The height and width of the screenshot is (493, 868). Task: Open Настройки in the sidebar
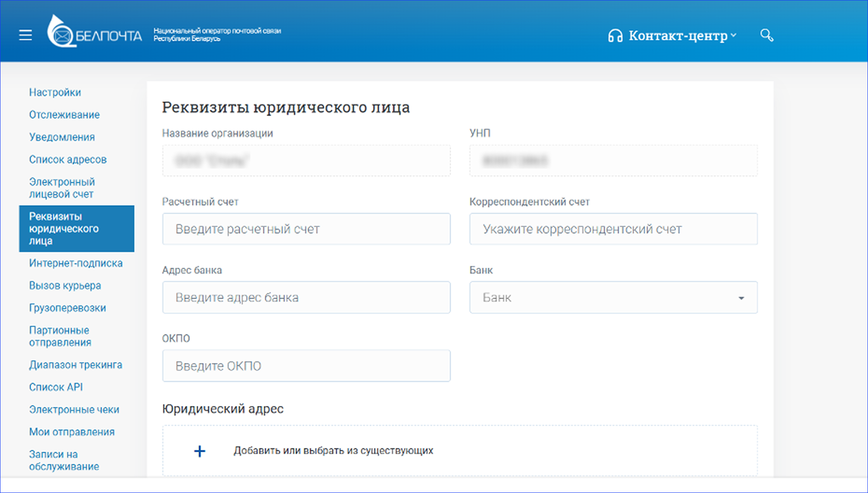pyautogui.click(x=55, y=92)
